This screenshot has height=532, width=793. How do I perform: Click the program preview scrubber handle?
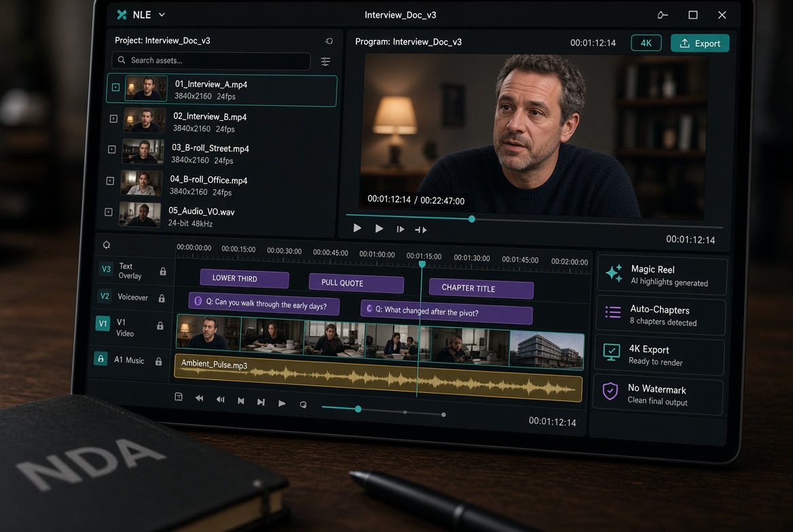(x=472, y=219)
